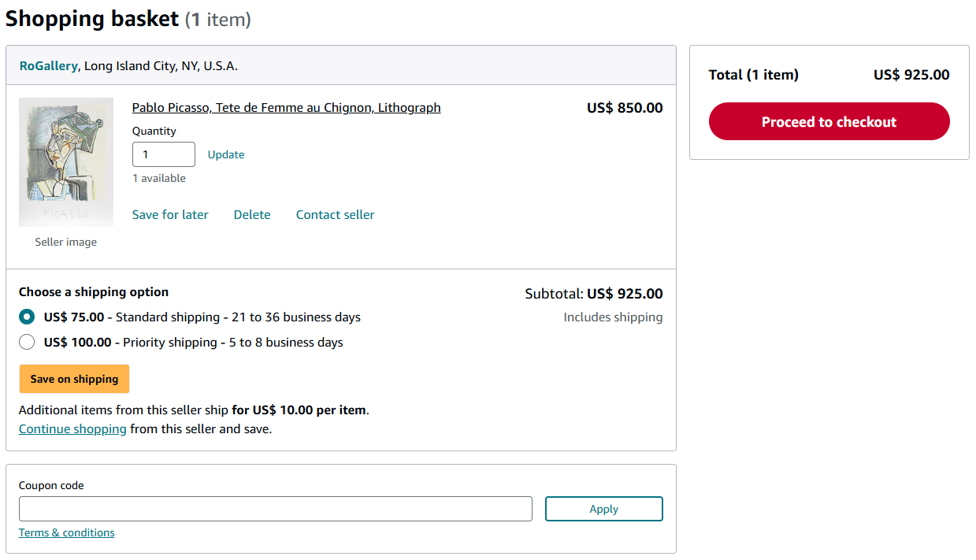Click the Picasso lithograph thumbnail image
Viewport: 976px width, 560px height.
[66, 161]
